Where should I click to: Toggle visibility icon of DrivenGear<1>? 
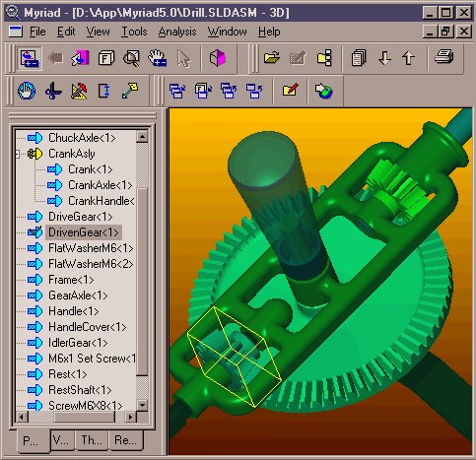pos(34,232)
